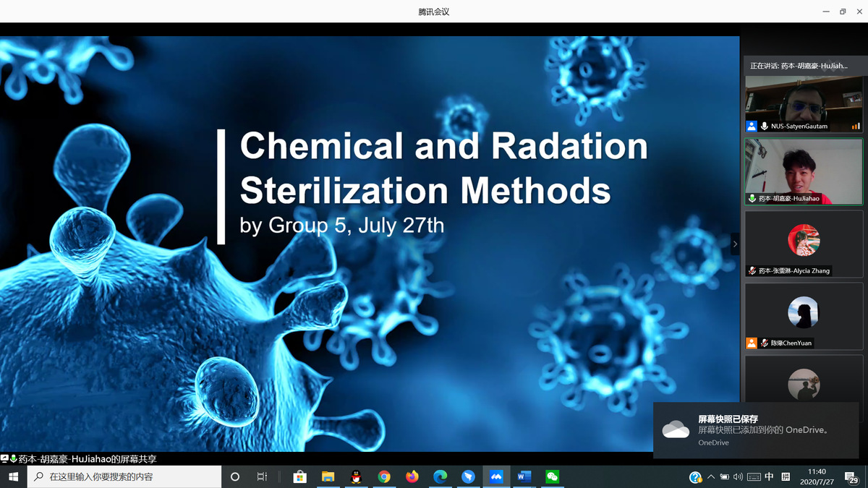Click the active Tencent Meeting taskbar icon
This screenshot has width=868, height=488.
pos(497,477)
